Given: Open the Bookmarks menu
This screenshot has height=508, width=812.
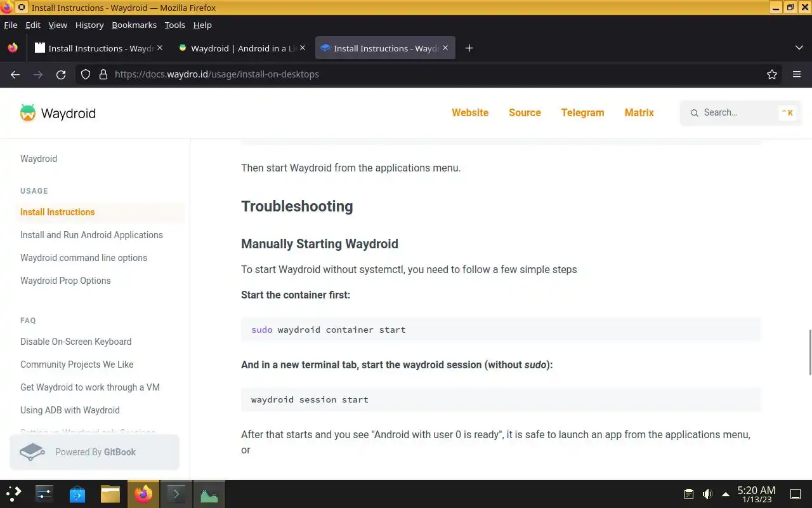Looking at the screenshot, I should coord(134,25).
